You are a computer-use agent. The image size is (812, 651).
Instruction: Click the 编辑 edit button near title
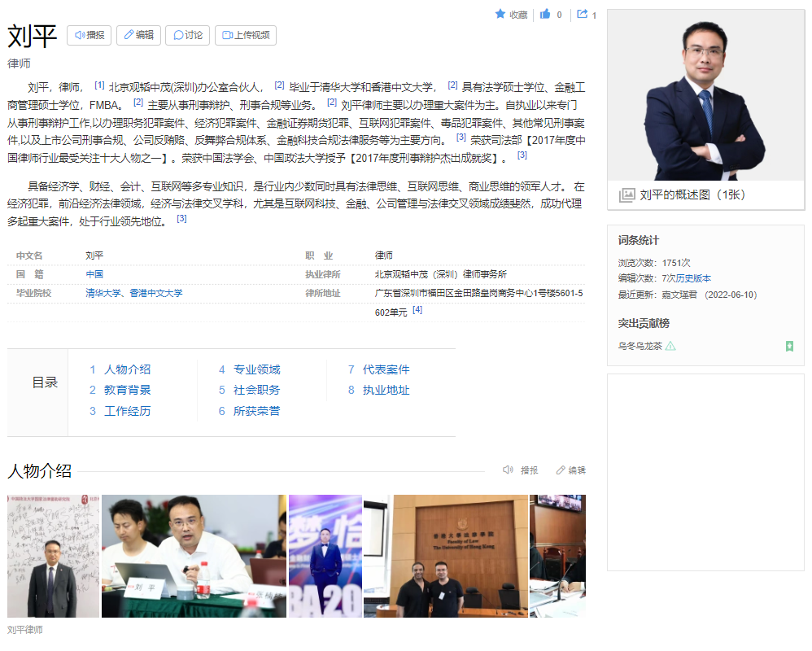coord(138,35)
